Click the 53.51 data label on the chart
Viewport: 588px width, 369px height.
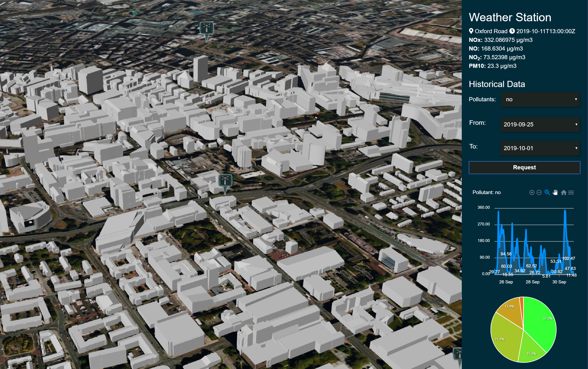pyautogui.click(x=556, y=261)
